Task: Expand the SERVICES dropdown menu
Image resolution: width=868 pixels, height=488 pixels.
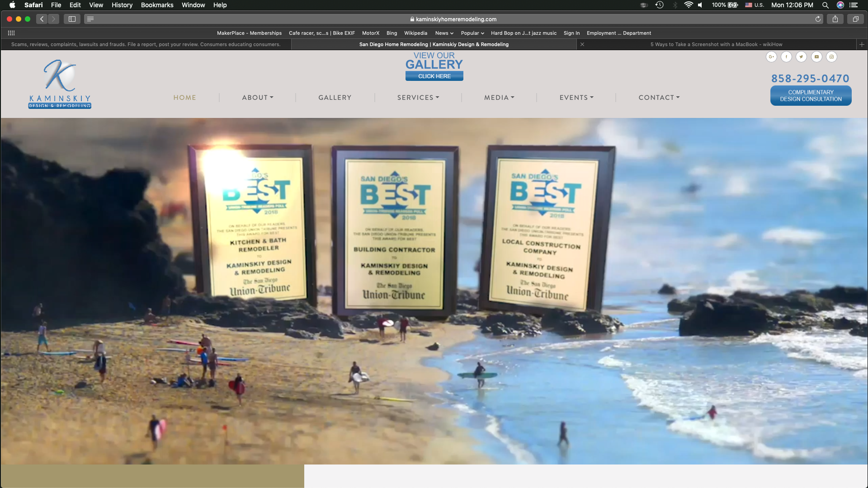Action: (418, 98)
